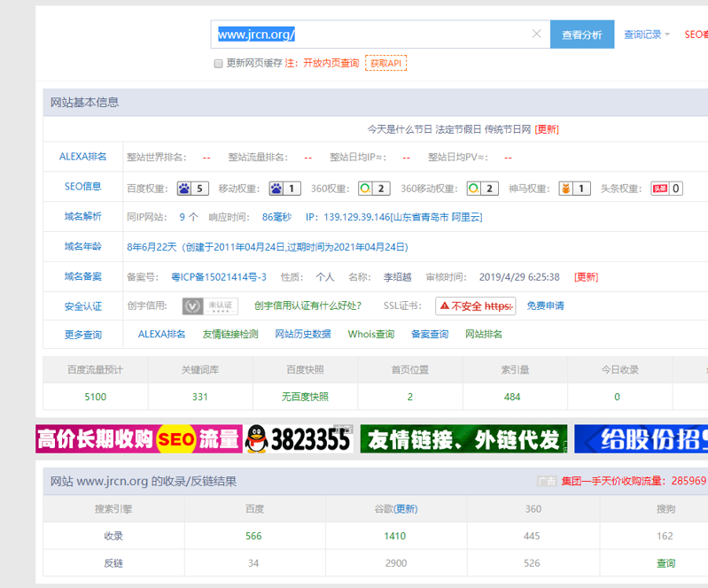Click the Baidu weight paw badge showing 5

[193, 189]
